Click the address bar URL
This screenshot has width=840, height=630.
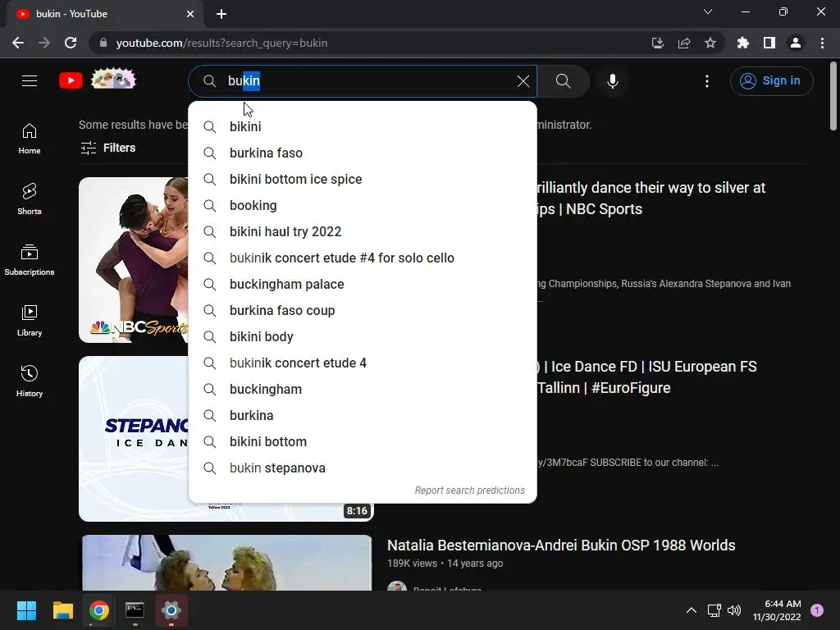click(221, 43)
